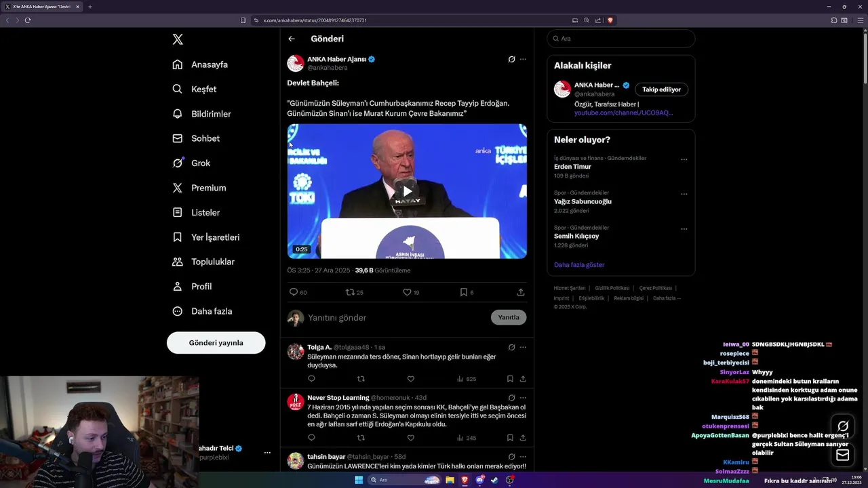Image resolution: width=868 pixels, height=488 pixels.
Task: Click the Grok icon on ANKA's post
Action: tap(512, 59)
